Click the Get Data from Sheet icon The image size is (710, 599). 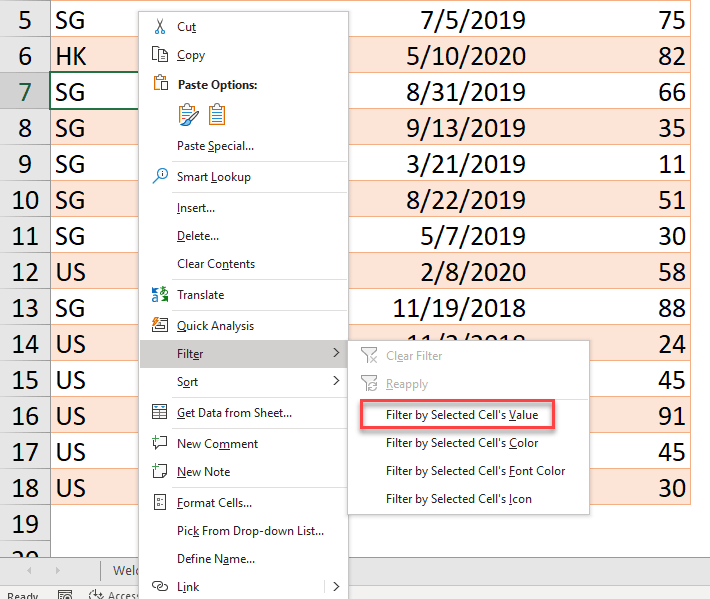[x=159, y=413]
